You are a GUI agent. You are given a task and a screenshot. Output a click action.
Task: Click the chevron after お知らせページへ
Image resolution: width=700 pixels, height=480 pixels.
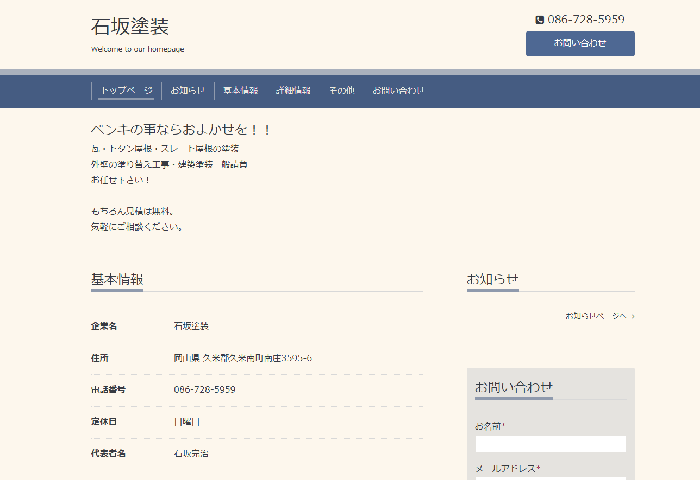point(633,317)
